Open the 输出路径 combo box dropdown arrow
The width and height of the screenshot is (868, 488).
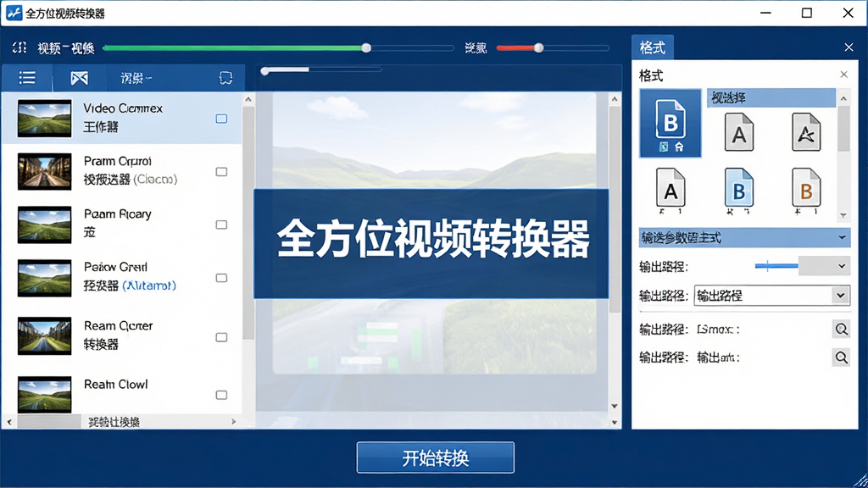click(x=840, y=296)
